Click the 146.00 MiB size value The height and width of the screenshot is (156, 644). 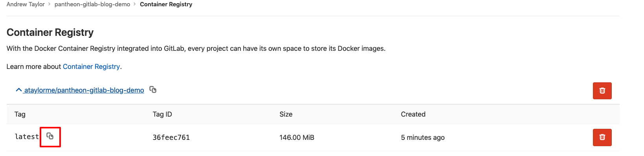pyautogui.click(x=297, y=137)
